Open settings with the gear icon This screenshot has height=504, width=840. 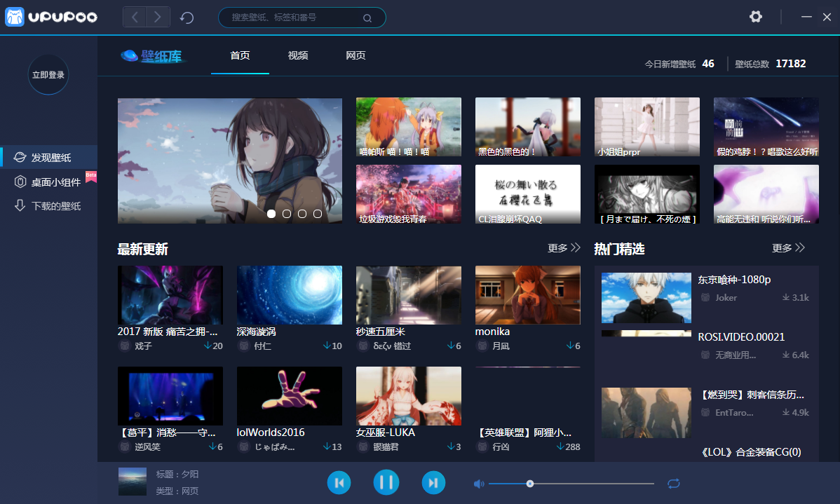tap(755, 17)
